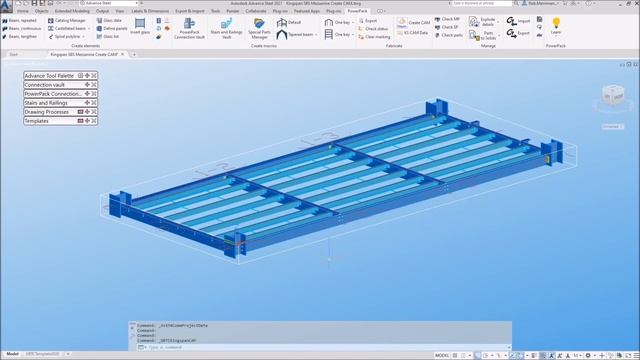640x360 pixels.
Task: Open the Glass list tool
Action: [x=108, y=37]
